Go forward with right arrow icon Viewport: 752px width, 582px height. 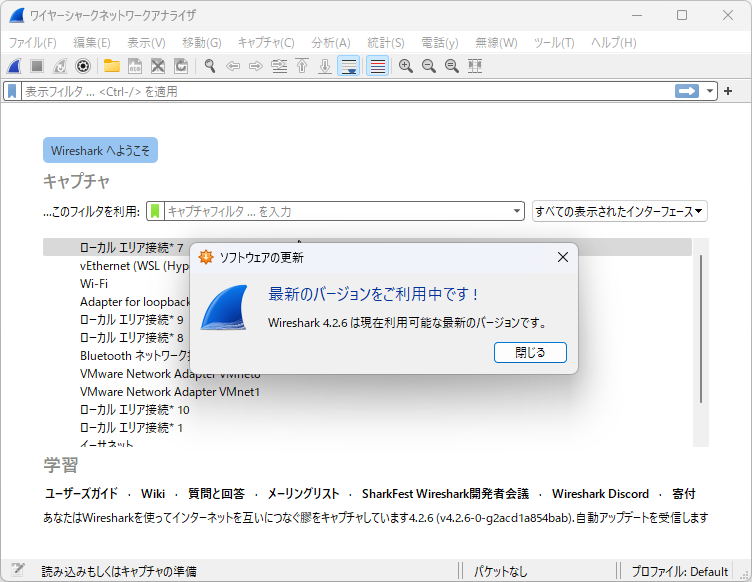click(x=256, y=66)
